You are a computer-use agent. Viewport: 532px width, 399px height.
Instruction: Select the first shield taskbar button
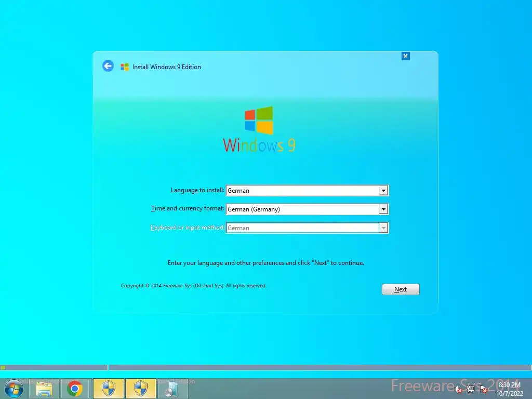[109, 389]
